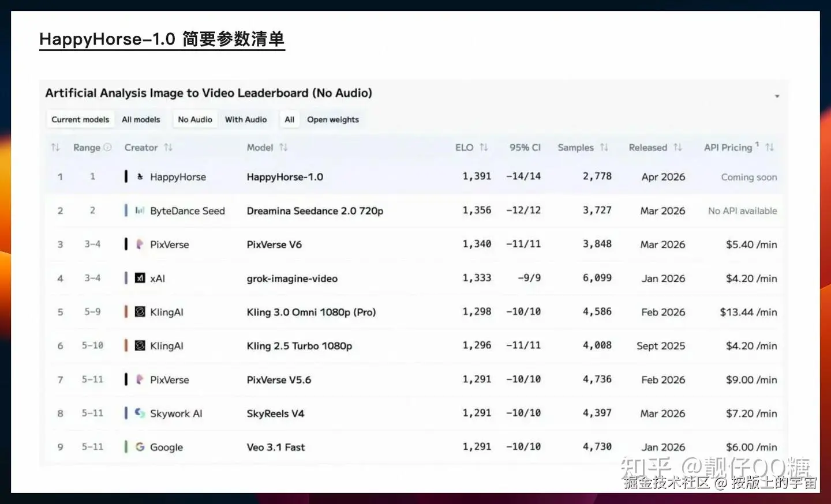Select the All weights filter
The width and height of the screenshot is (831, 504).
290,119
